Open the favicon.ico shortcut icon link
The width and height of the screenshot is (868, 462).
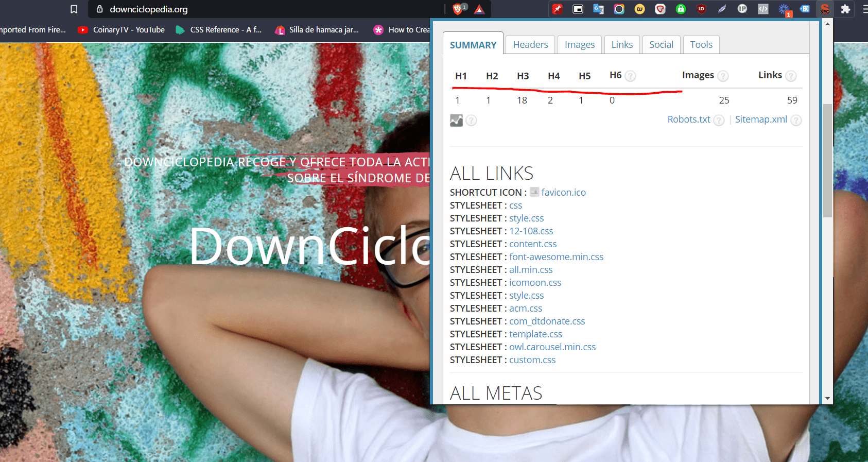pos(563,192)
